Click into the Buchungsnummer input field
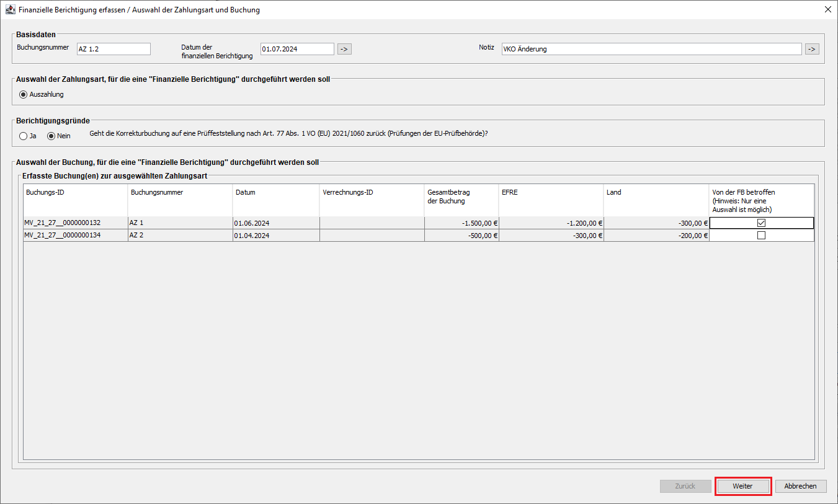838x504 pixels. [114, 49]
